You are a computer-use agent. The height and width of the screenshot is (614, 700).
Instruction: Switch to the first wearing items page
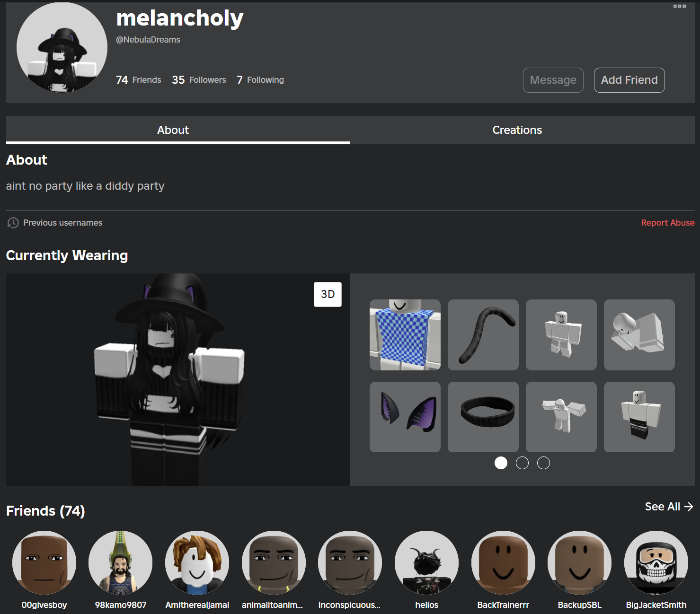501,463
